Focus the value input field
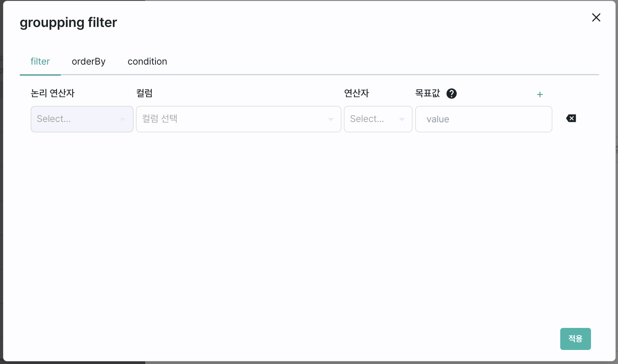618x364 pixels. click(484, 119)
